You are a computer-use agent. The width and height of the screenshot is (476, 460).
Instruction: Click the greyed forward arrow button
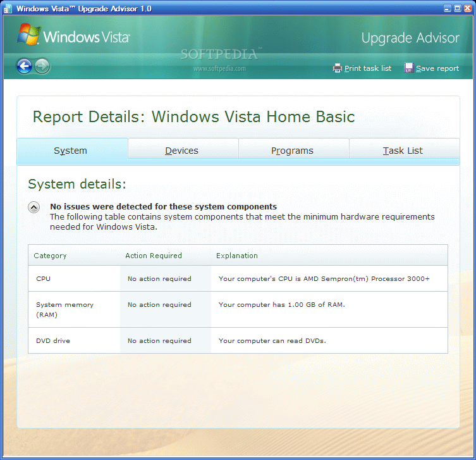coord(42,66)
